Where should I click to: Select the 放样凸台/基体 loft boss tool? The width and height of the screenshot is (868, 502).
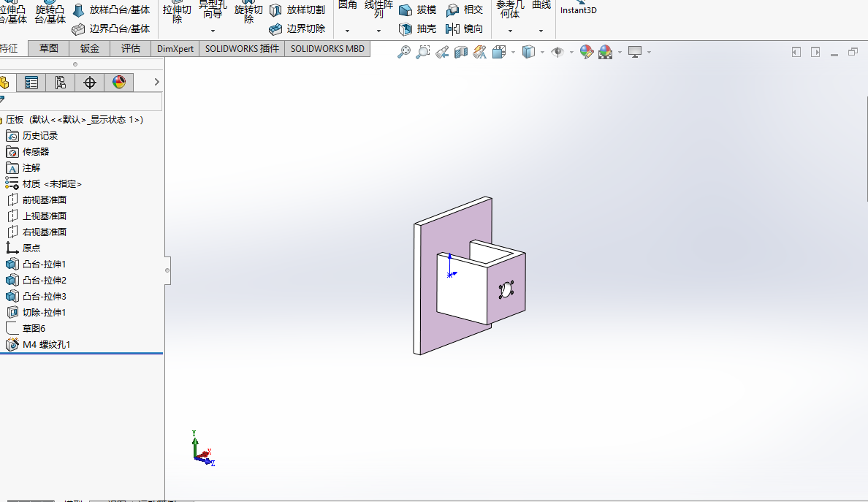tap(112, 10)
